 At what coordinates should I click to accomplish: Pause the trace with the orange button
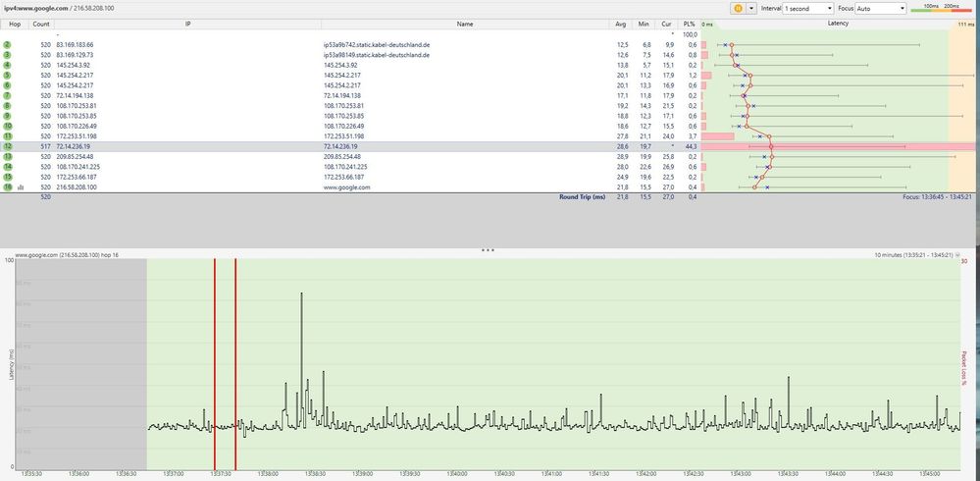coord(738,8)
